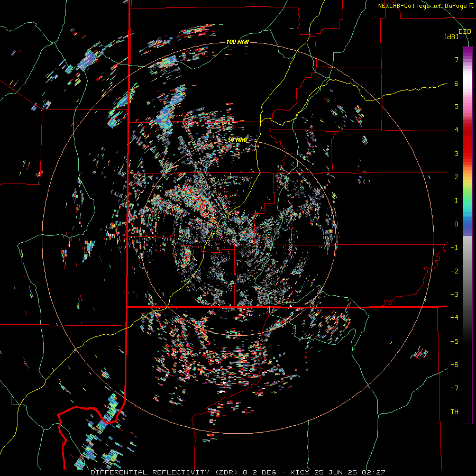
Task: Click the 25 JUN 25 date text
Action: [336, 472]
